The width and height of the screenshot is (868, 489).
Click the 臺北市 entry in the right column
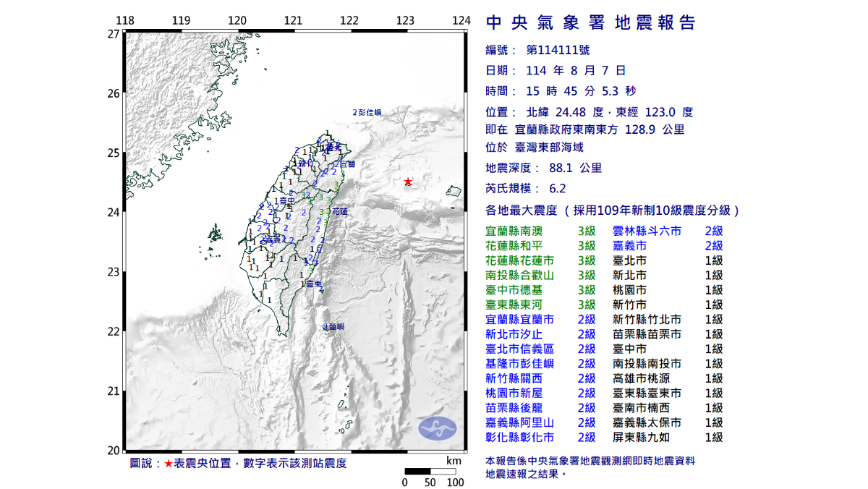point(630,260)
